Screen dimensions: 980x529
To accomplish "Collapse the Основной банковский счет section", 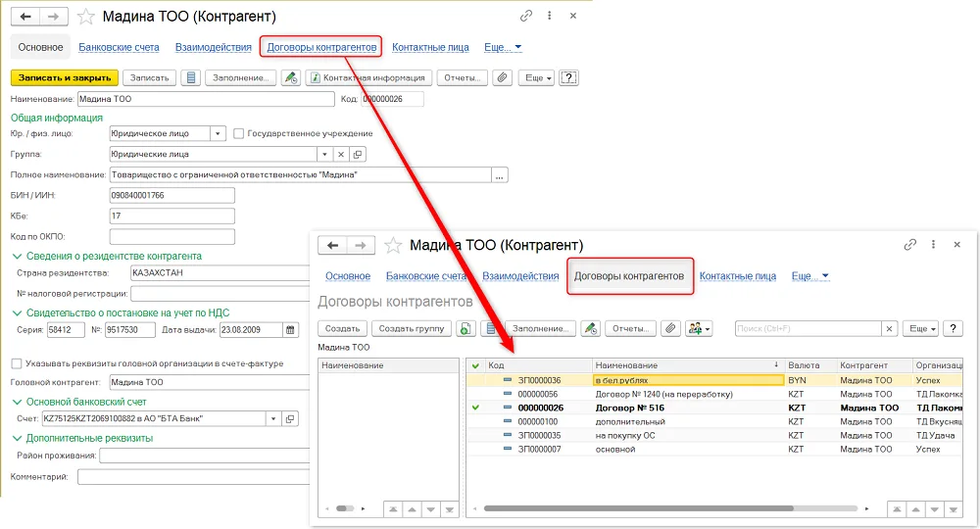I will click(17, 402).
